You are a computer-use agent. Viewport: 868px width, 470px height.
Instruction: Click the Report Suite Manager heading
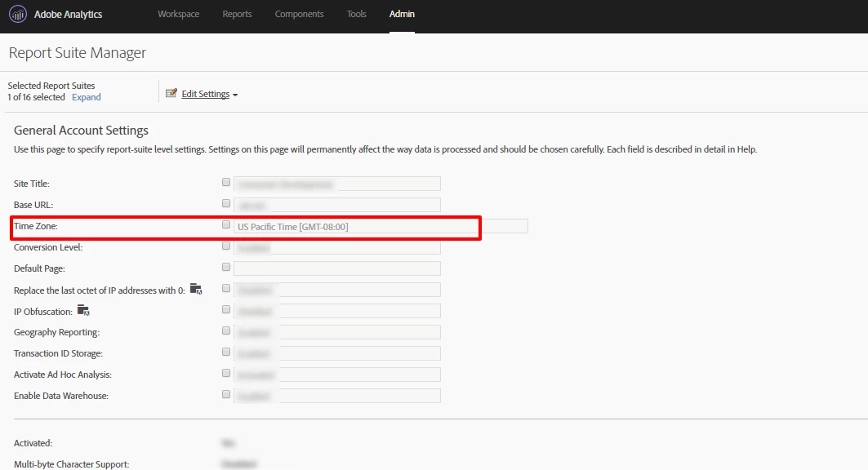point(78,52)
